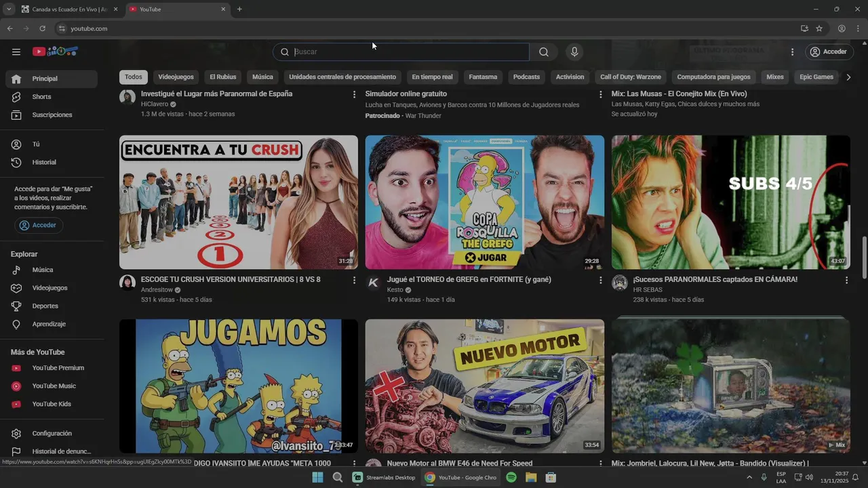
Task: Click the search magnifier button
Action: 544,52
